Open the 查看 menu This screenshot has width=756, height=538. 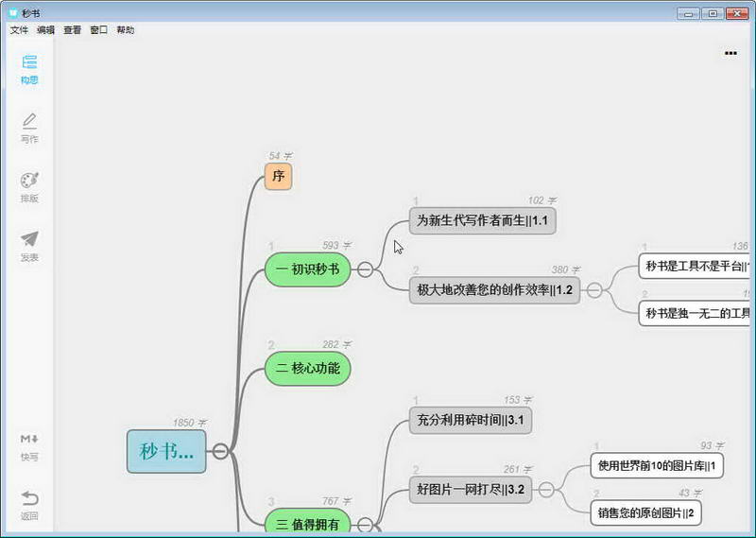coord(73,30)
